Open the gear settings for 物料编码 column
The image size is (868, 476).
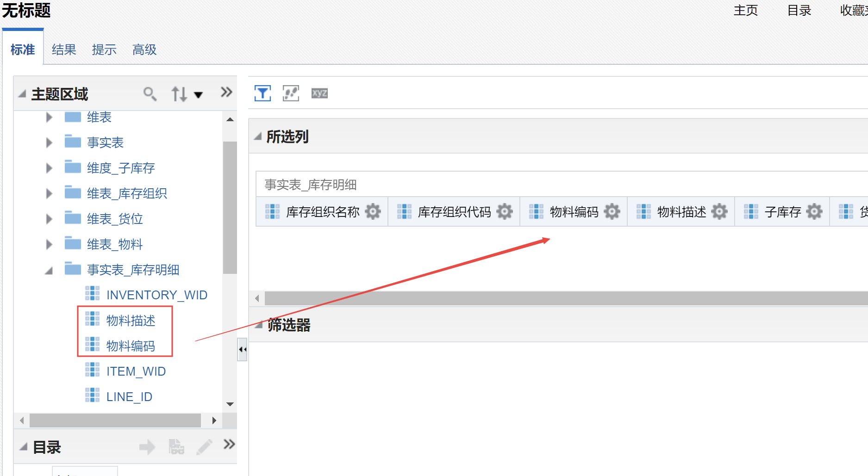point(612,212)
